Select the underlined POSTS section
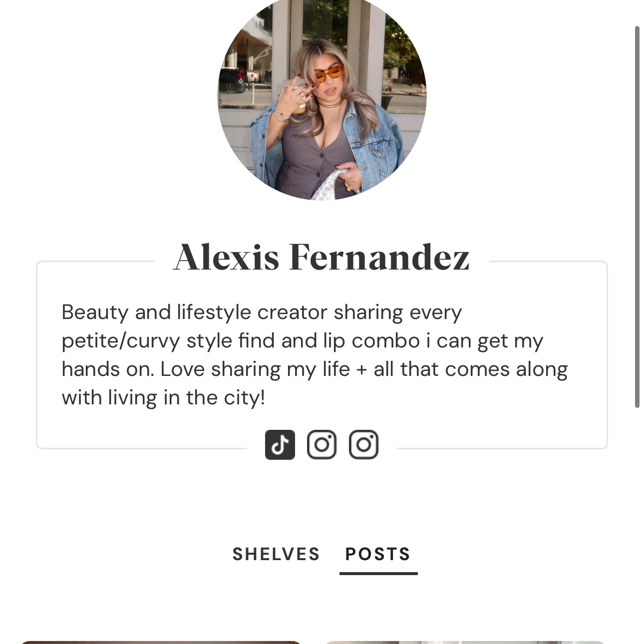 [377, 554]
